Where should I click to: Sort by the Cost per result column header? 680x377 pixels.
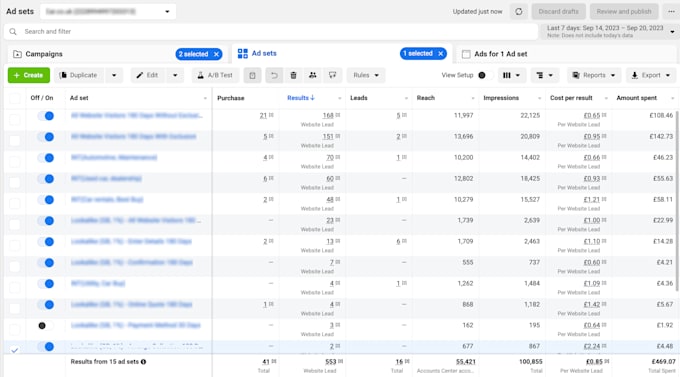pyautogui.click(x=571, y=98)
